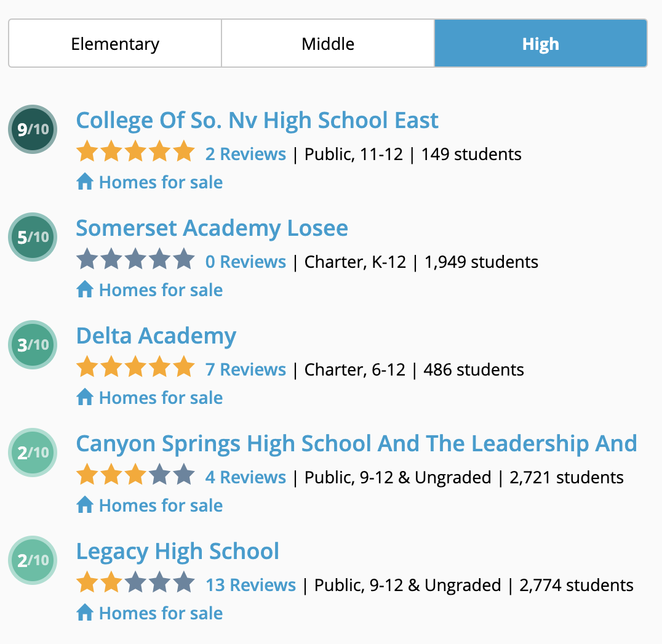Viewport: 662px width, 644px height.
Task: View the 7 Reviews for Delta Academy
Action: pos(245,369)
